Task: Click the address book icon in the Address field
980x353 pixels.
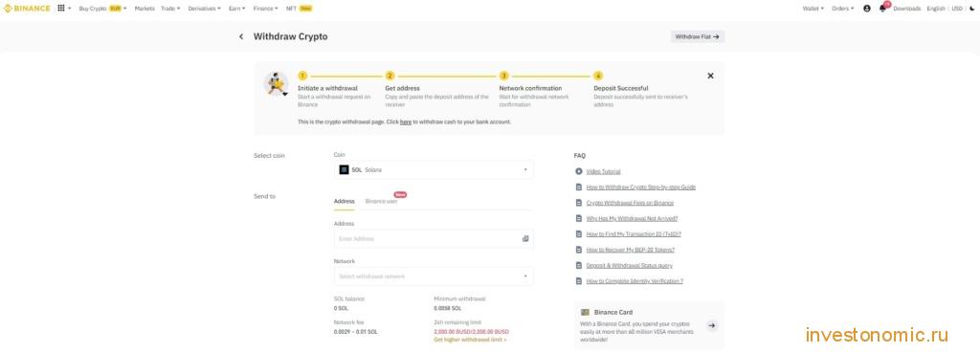Action: 525,238
